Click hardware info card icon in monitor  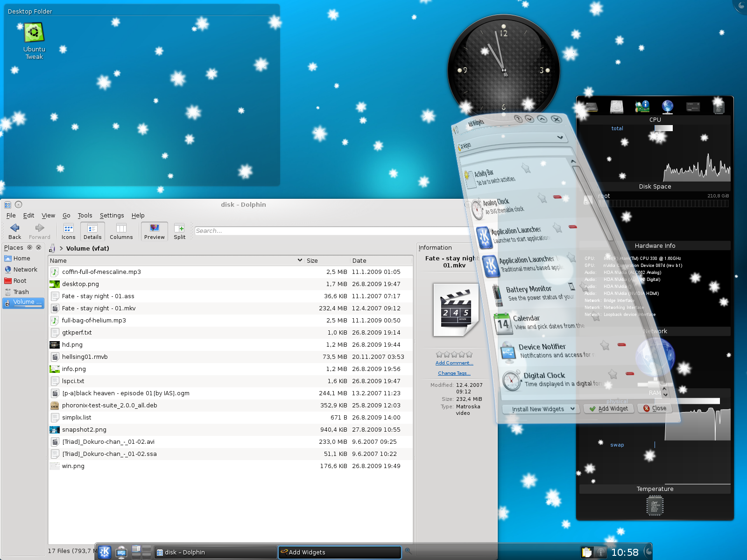642,107
